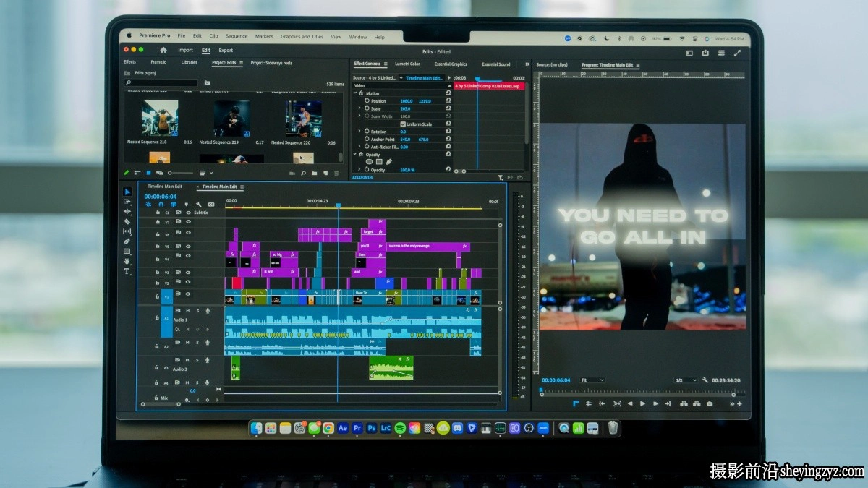Select the Type tool
The height and width of the screenshot is (488, 868).
(127, 271)
